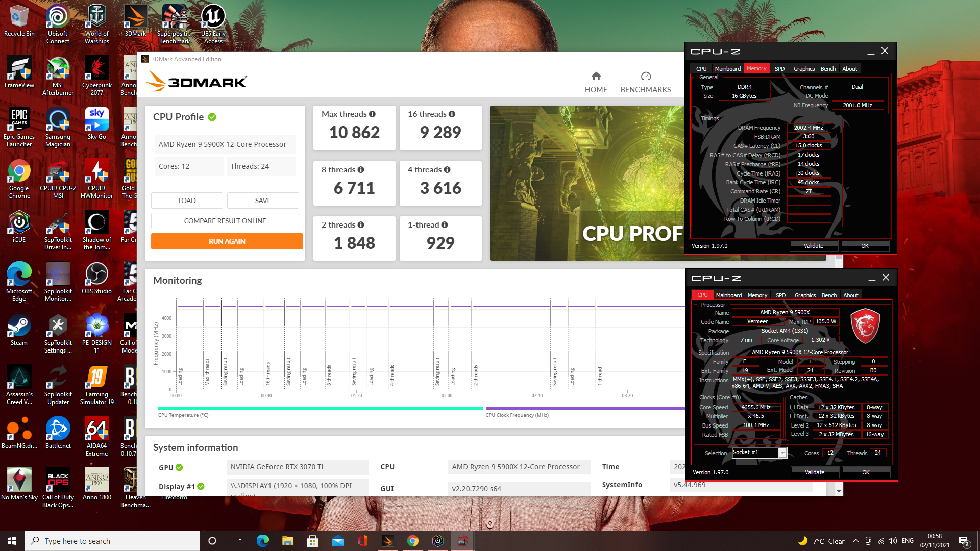Launch Ubisoft Connect from desktop

[58, 24]
